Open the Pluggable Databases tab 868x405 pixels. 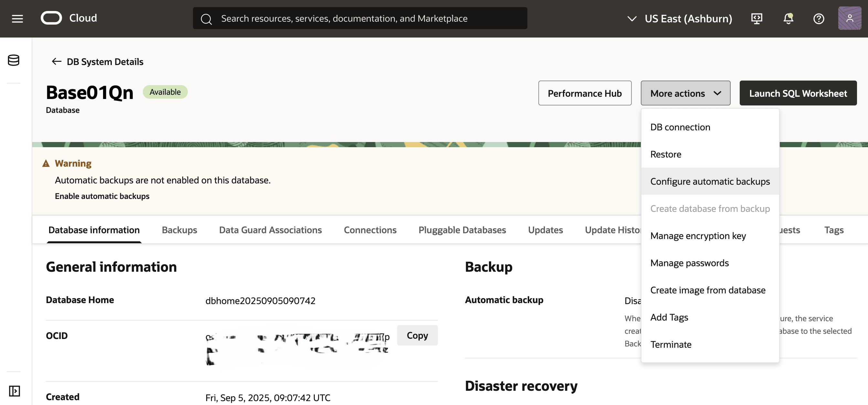pyautogui.click(x=462, y=230)
